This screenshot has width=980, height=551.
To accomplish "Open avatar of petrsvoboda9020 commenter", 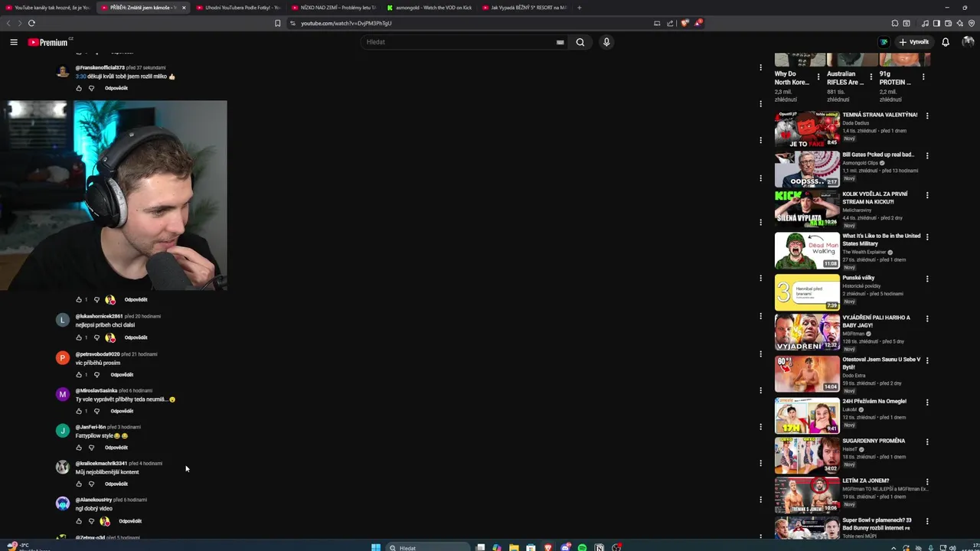I will coord(63,357).
